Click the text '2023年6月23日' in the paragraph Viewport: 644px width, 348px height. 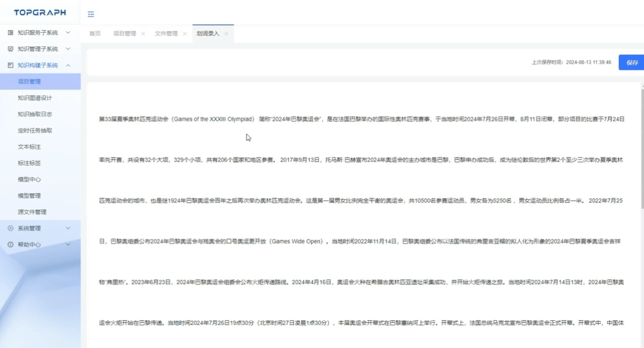tap(151, 282)
